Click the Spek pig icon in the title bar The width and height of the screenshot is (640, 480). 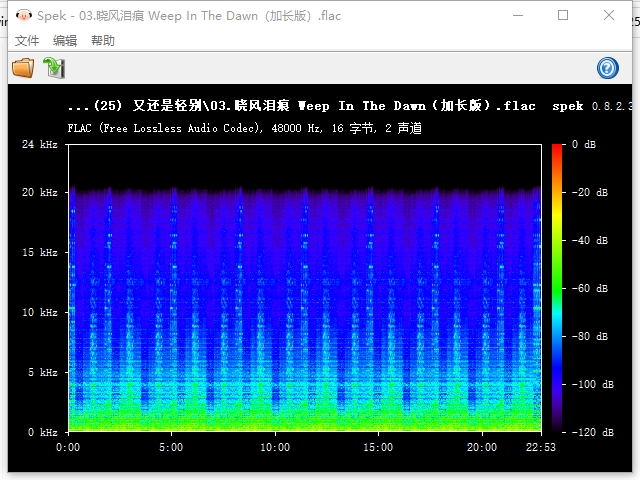coord(24,16)
